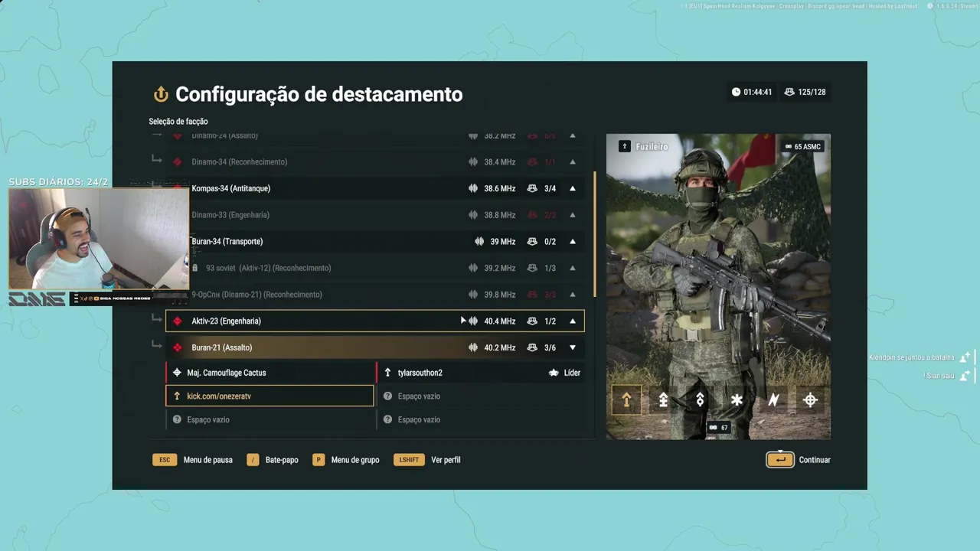
Task: Click the members icon on Kompas-34 row
Action: pyautogui.click(x=532, y=188)
